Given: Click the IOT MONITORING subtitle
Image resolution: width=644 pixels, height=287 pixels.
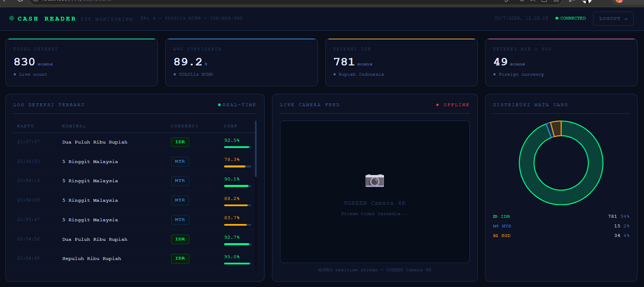Looking at the screenshot, I should pyautogui.click(x=107, y=19).
